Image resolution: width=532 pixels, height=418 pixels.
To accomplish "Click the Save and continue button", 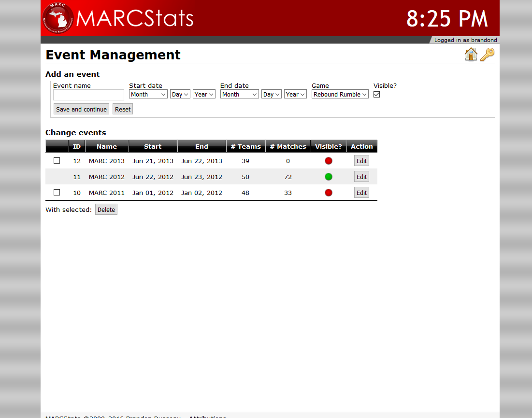I will [x=82, y=109].
